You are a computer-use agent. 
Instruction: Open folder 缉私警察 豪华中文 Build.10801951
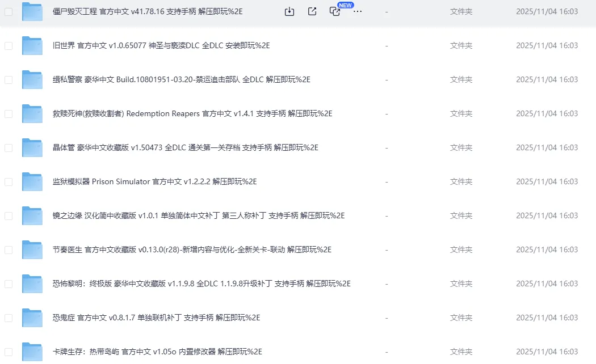tap(181, 79)
